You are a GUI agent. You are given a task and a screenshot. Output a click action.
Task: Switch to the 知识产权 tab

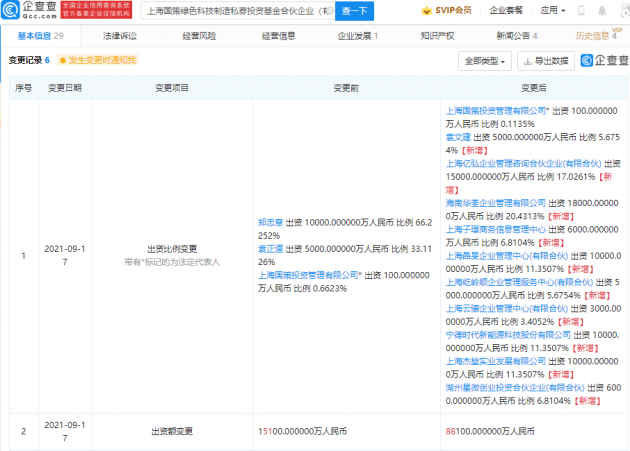tap(437, 36)
